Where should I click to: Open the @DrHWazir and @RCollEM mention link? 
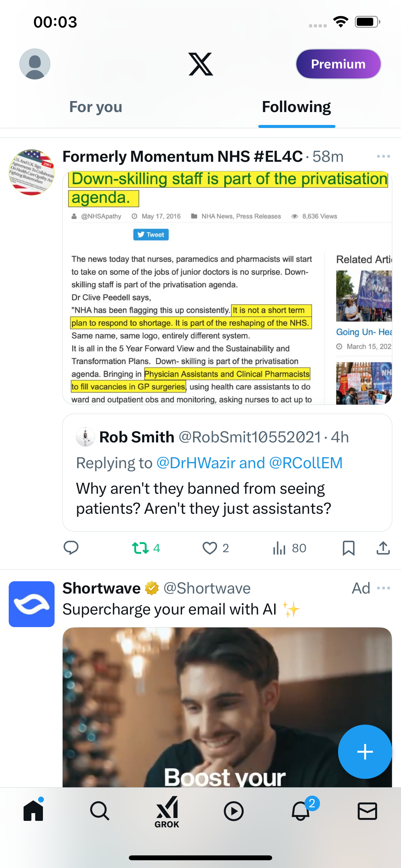pos(249,463)
